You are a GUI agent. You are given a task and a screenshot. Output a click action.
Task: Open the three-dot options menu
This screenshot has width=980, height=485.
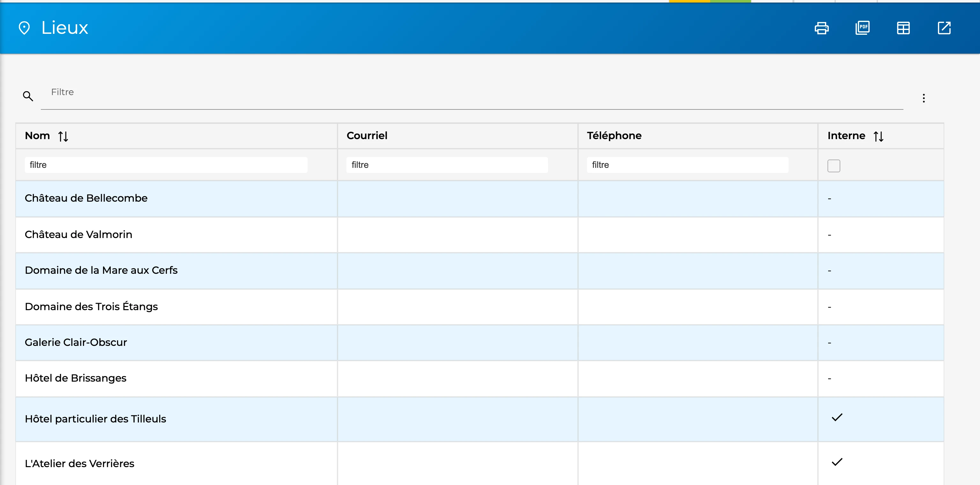924,98
